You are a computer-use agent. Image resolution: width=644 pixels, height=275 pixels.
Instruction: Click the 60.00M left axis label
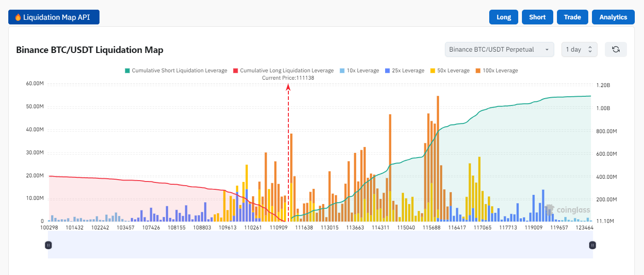(35, 84)
